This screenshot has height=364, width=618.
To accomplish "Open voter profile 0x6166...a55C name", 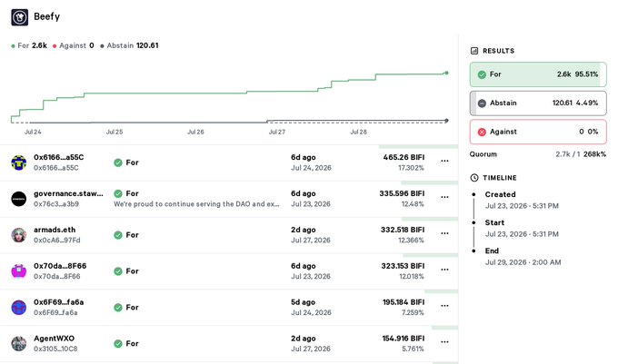I will (59, 157).
